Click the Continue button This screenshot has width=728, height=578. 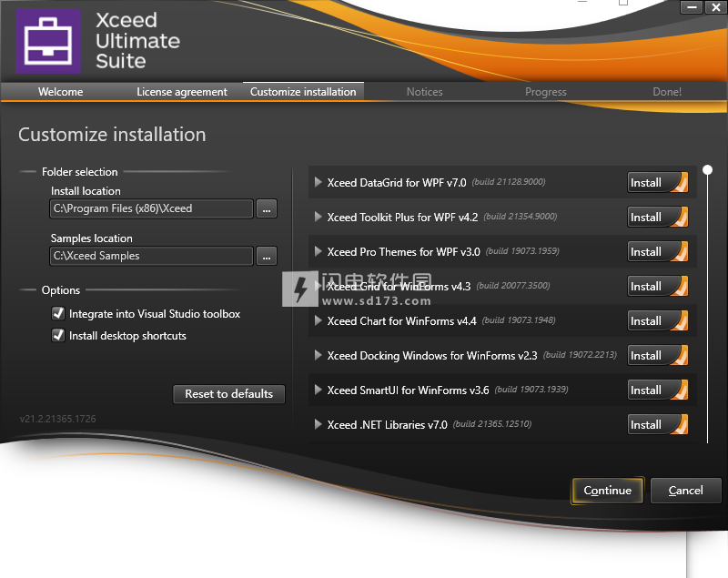[608, 491]
